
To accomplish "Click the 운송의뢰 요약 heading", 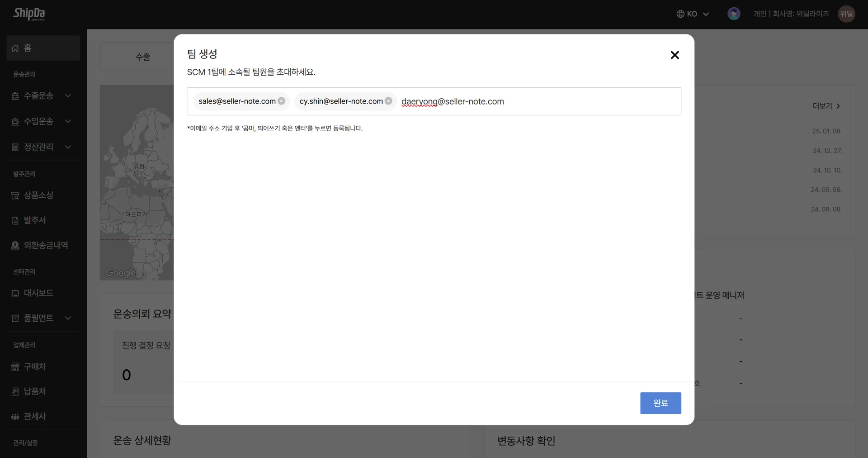I will click(142, 314).
